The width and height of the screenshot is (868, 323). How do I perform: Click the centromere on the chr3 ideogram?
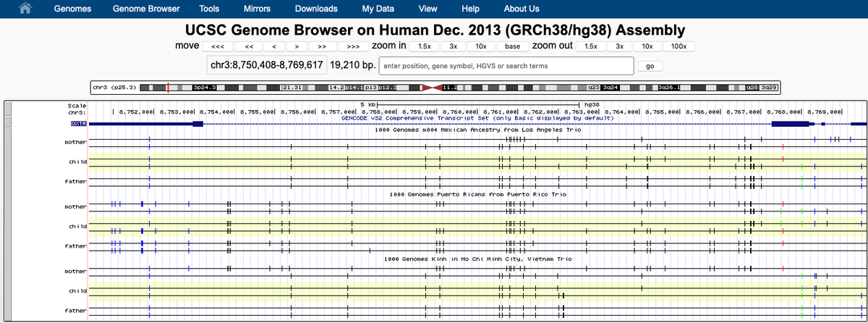[x=431, y=88]
